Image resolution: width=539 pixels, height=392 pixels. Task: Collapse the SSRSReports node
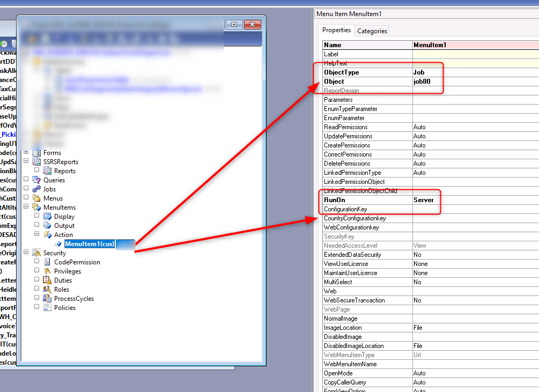coord(26,161)
